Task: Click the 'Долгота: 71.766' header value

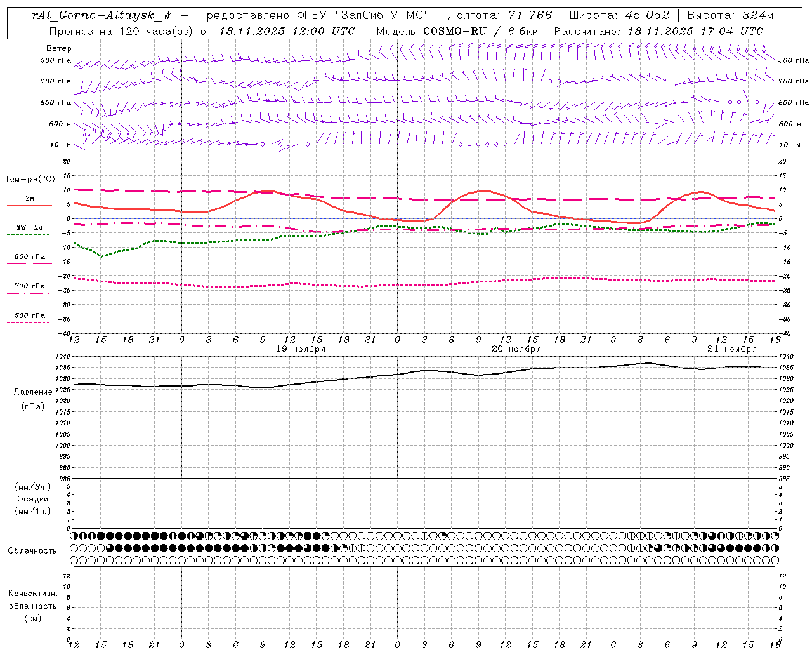Action: click(500, 15)
